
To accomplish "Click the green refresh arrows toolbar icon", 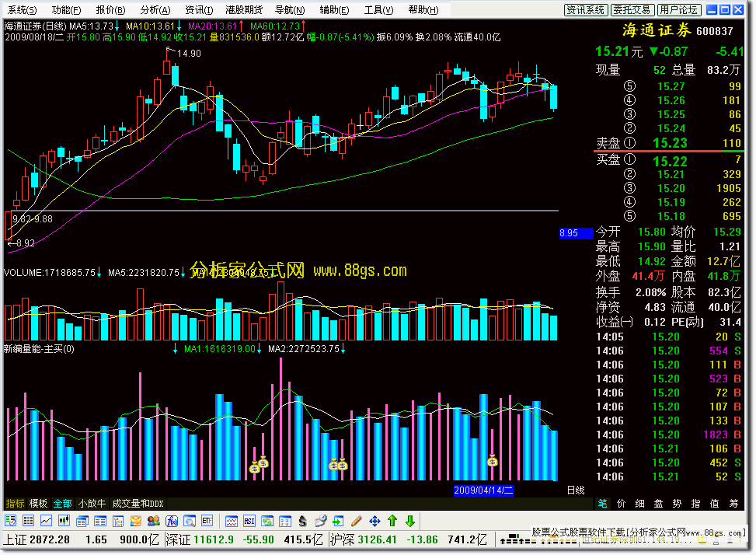I will (x=267, y=522).
